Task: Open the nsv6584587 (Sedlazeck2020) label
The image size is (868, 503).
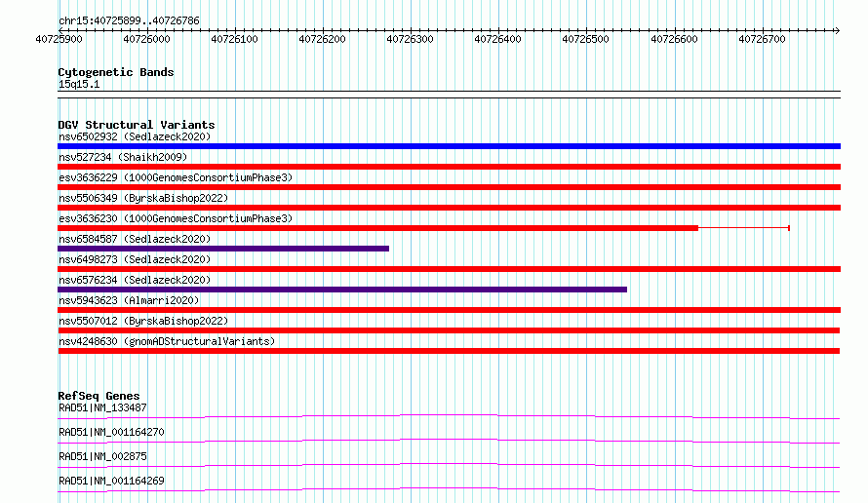Action: [135, 239]
